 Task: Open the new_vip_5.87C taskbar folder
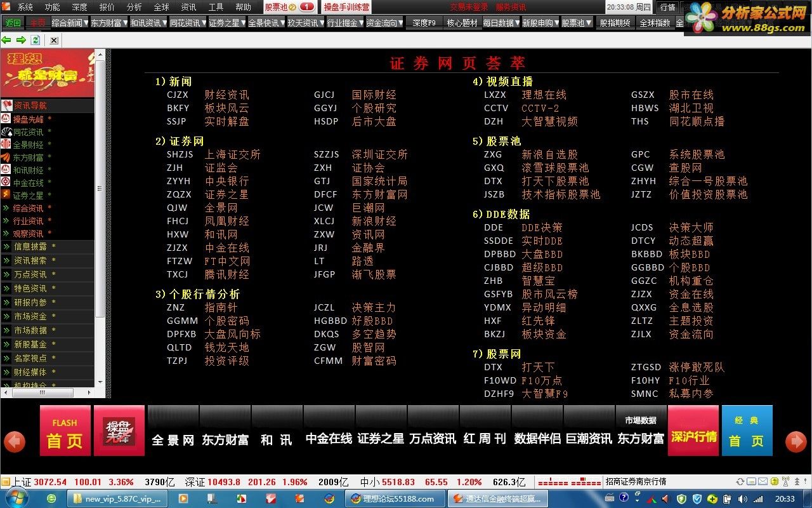117,498
